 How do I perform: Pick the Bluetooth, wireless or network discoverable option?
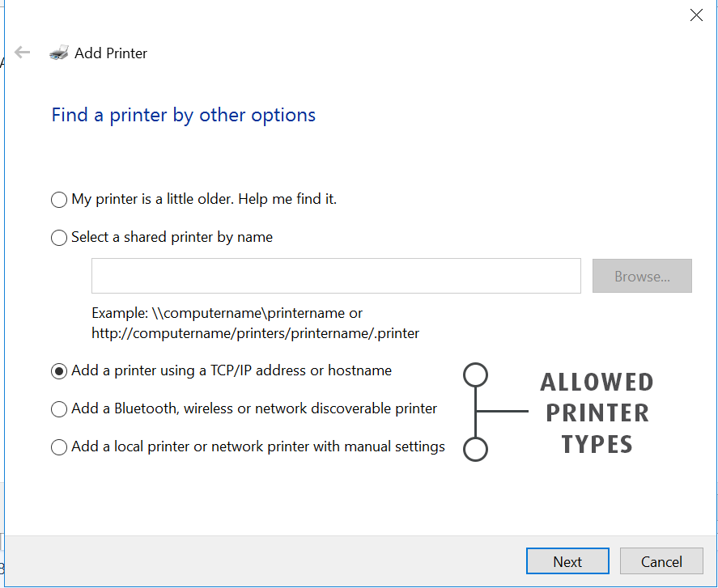(59, 409)
